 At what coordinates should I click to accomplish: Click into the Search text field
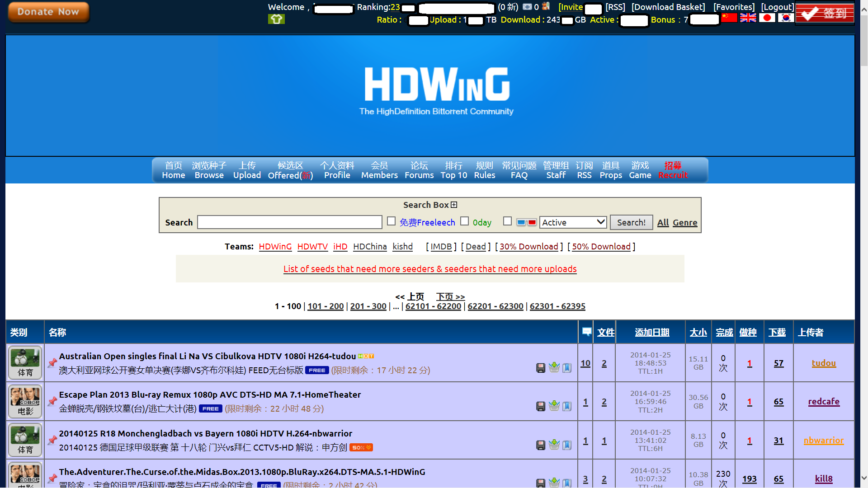pos(290,222)
